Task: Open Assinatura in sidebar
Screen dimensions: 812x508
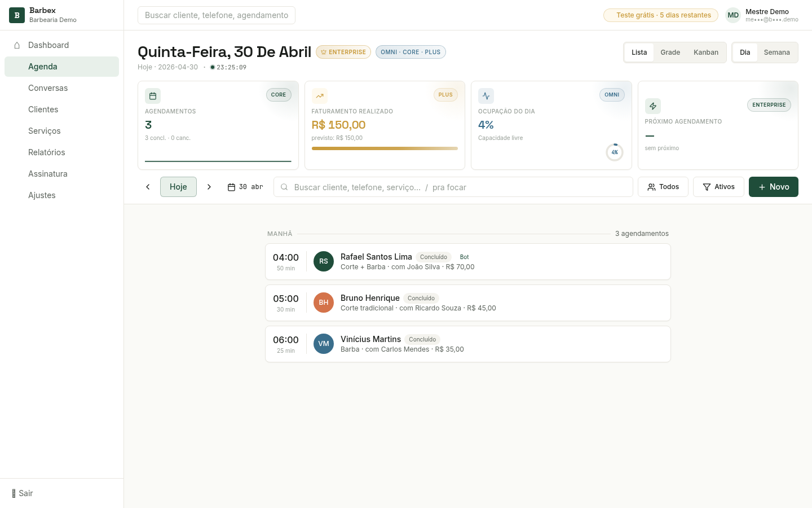Action: pos(62,174)
